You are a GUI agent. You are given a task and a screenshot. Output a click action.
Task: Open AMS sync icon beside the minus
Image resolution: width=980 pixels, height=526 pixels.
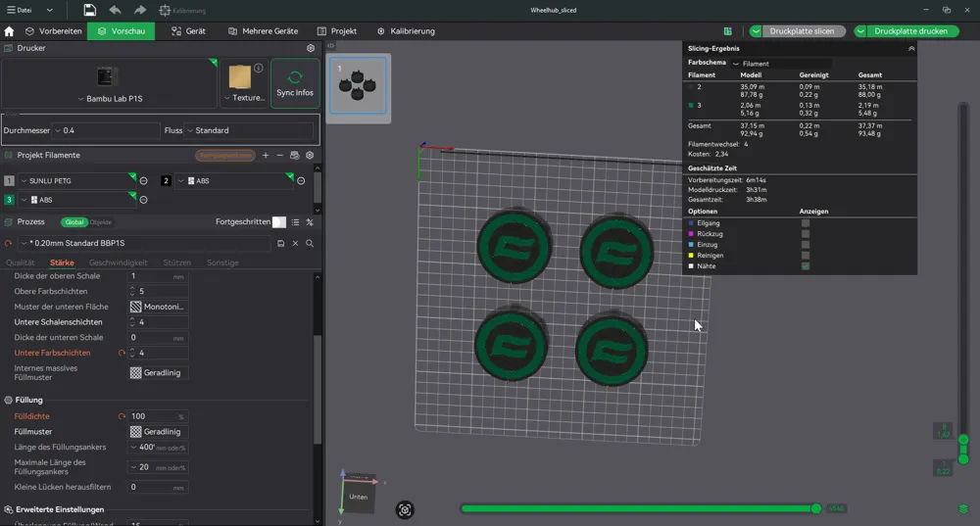(x=294, y=155)
